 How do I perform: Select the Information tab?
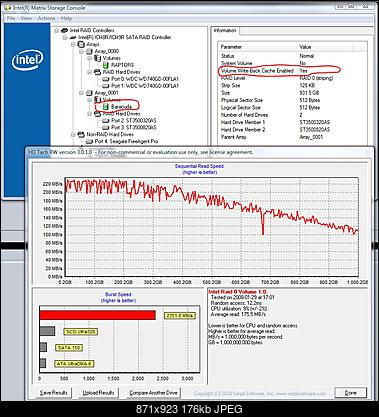pos(225,30)
